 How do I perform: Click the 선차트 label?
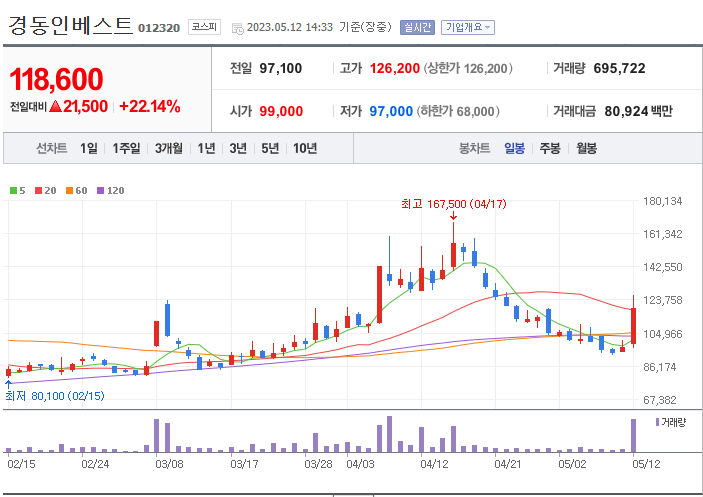pos(52,148)
